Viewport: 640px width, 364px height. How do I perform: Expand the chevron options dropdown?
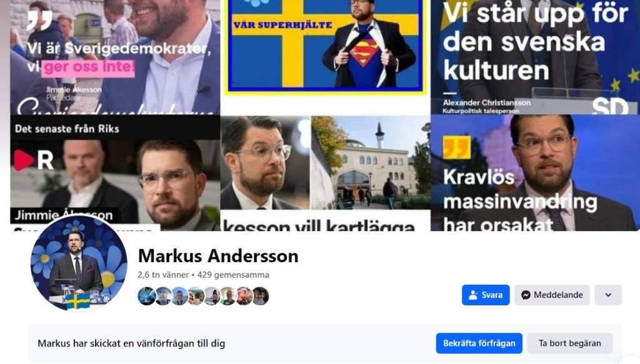608,295
